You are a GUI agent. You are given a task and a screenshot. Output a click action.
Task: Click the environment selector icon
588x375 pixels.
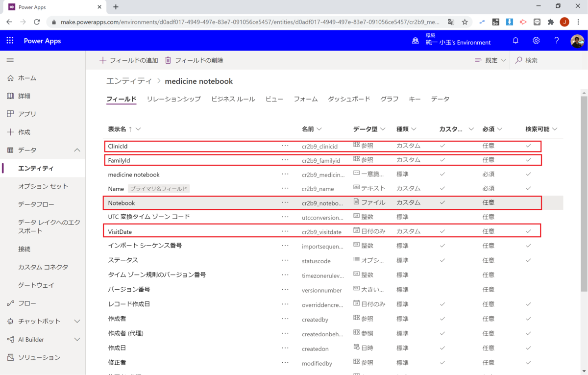pos(415,42)
